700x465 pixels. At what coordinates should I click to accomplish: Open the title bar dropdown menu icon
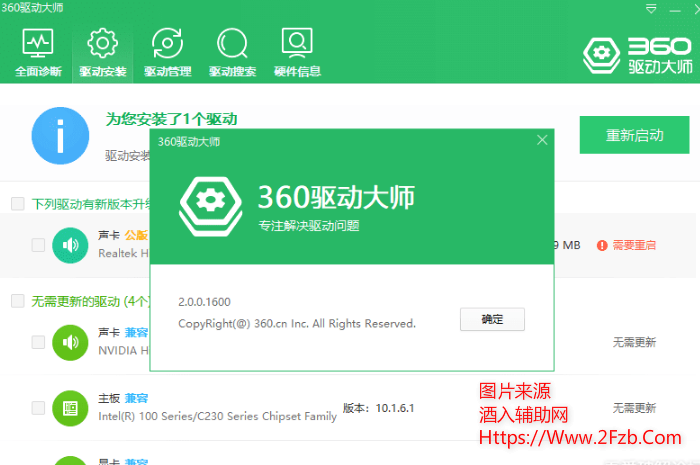(651, 8)
